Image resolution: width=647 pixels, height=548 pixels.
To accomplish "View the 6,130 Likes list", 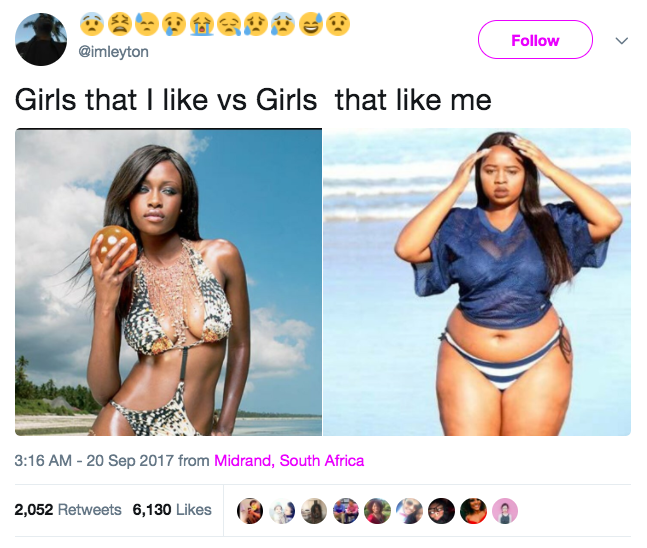I will click(172, 510).
